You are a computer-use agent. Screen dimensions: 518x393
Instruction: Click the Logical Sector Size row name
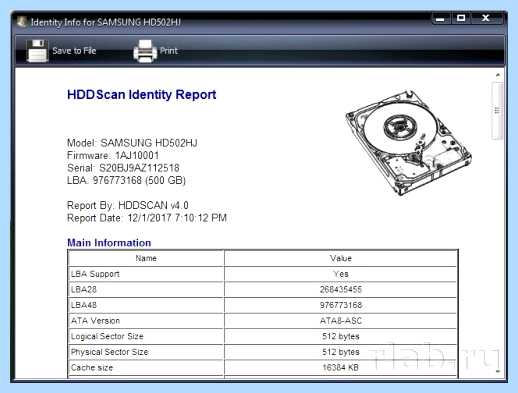[107, 336]
